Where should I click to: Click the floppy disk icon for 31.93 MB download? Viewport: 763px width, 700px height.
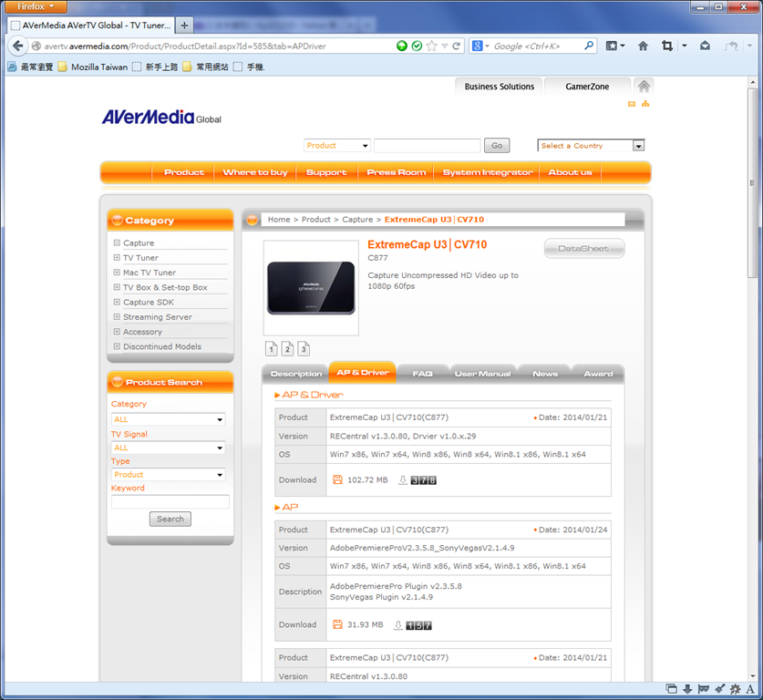pos(337,624)
